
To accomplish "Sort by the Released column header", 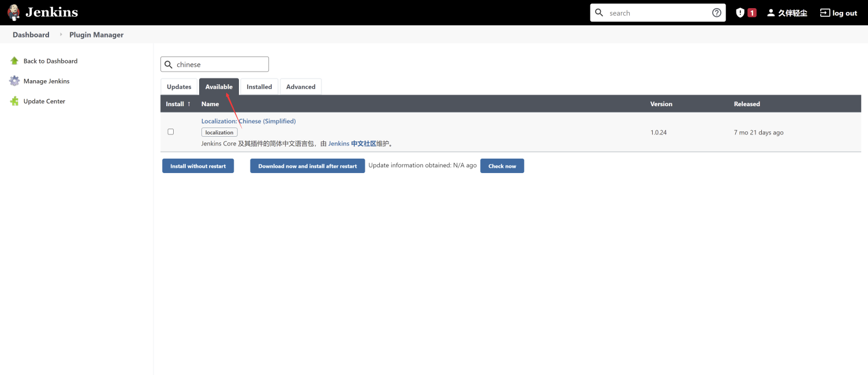I will coord(747,104).
